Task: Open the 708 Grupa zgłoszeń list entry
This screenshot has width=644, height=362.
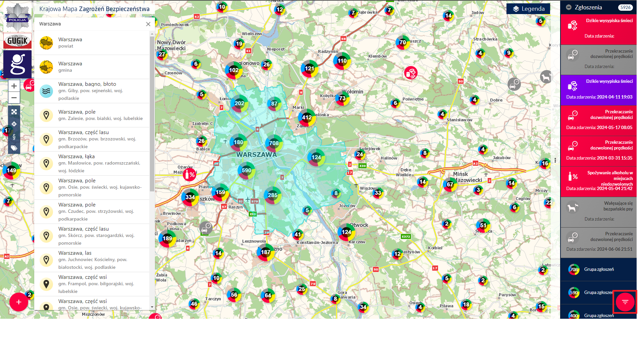Action: [598, 269]
